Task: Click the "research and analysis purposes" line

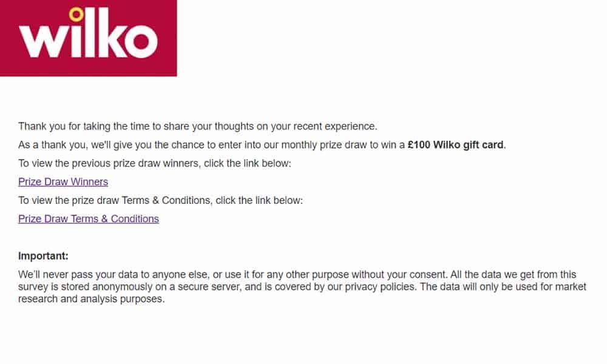Action: (x=92, y=299)
